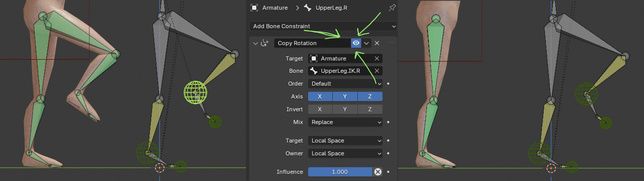Collapse the Copy Rotation constraint panel
This screenshot has height=181, width=644.
coord(255,43)
